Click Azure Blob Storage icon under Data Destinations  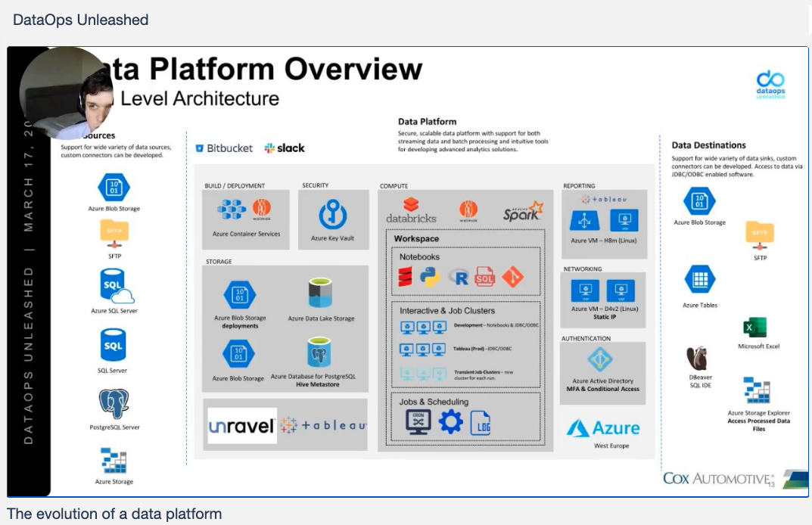coord(700,201)
